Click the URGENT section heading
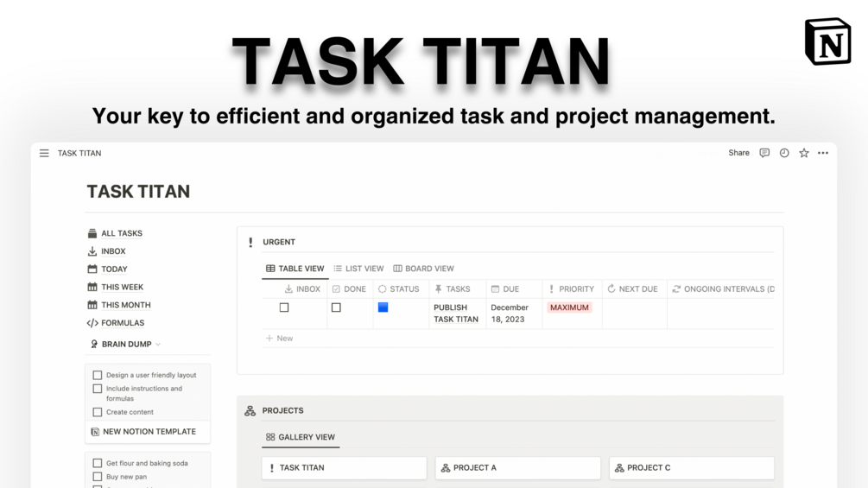The image size is (868, 488). [x=279, y=243]
